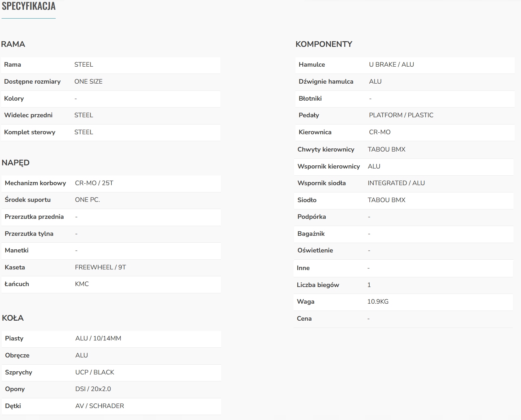This screenshot has width=521, height=420.
Task: Click the RAMA section title
Action: pos(13,44)
